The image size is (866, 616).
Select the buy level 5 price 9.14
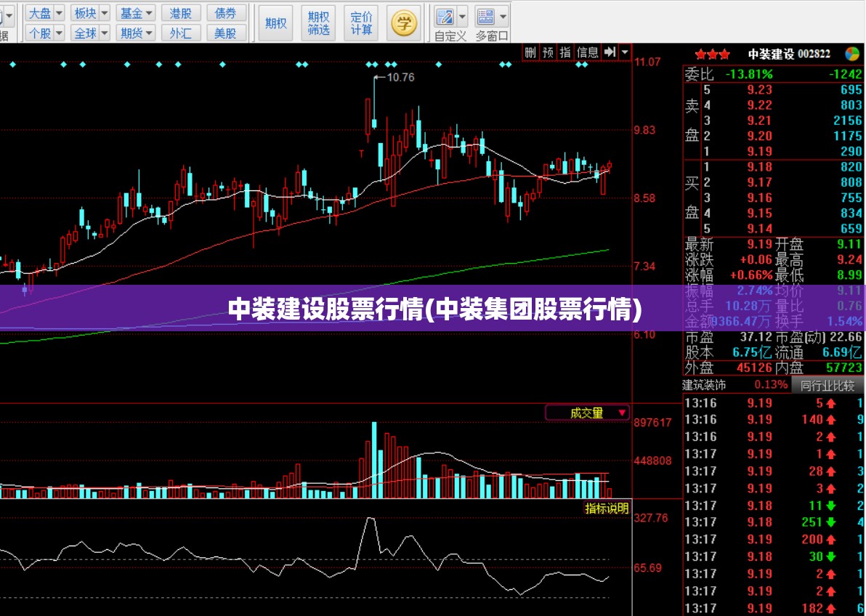[x=759, y=229]
